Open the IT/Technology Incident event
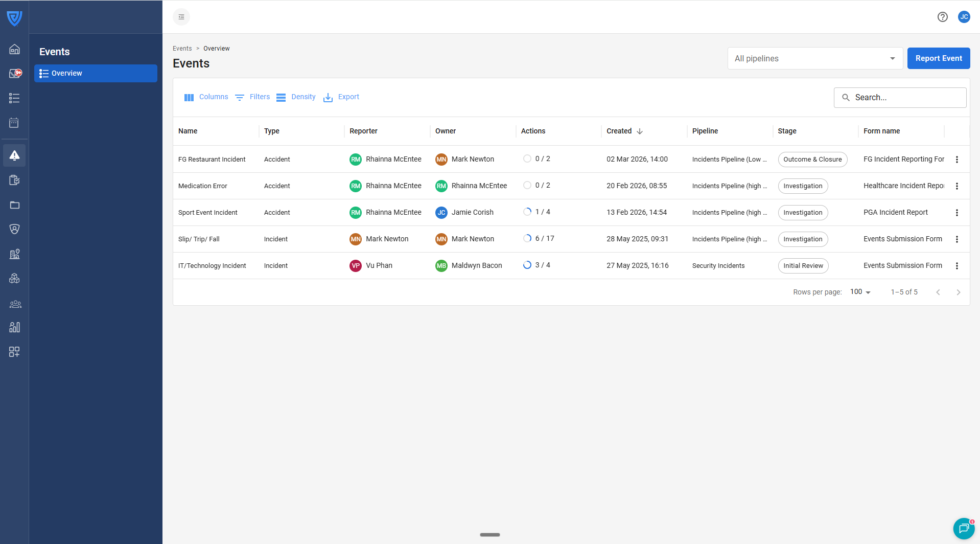980x544 pixels. point(212,266)
